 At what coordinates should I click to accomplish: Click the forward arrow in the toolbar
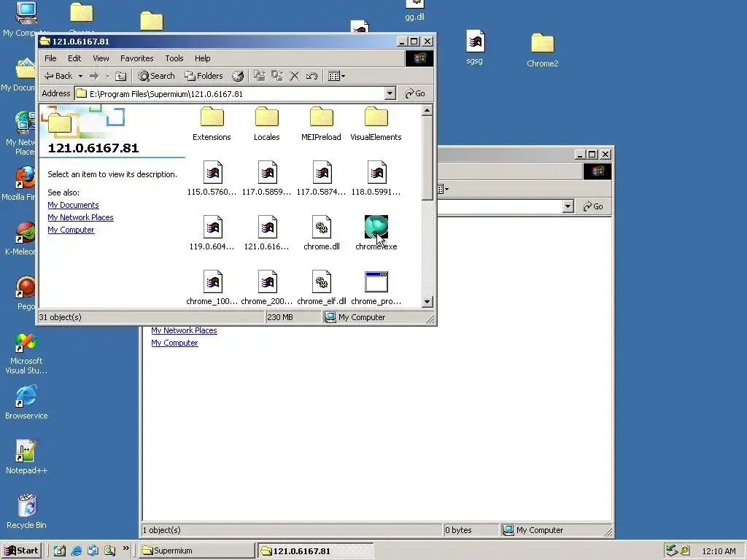point(94,76)
